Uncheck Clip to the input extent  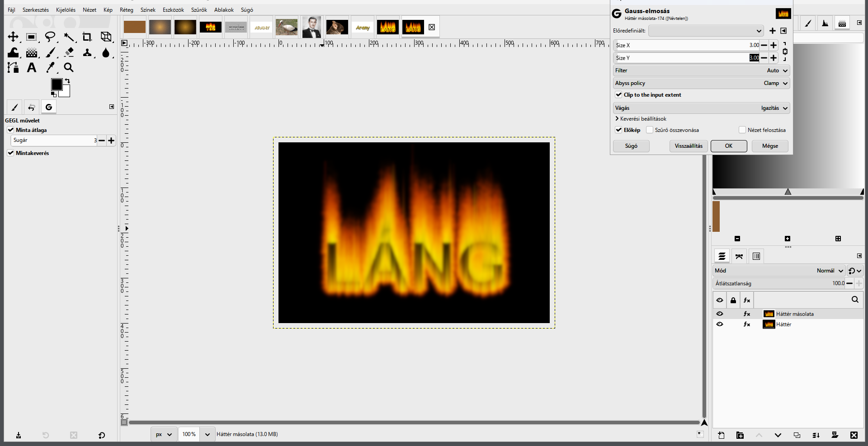pos(618,94)
